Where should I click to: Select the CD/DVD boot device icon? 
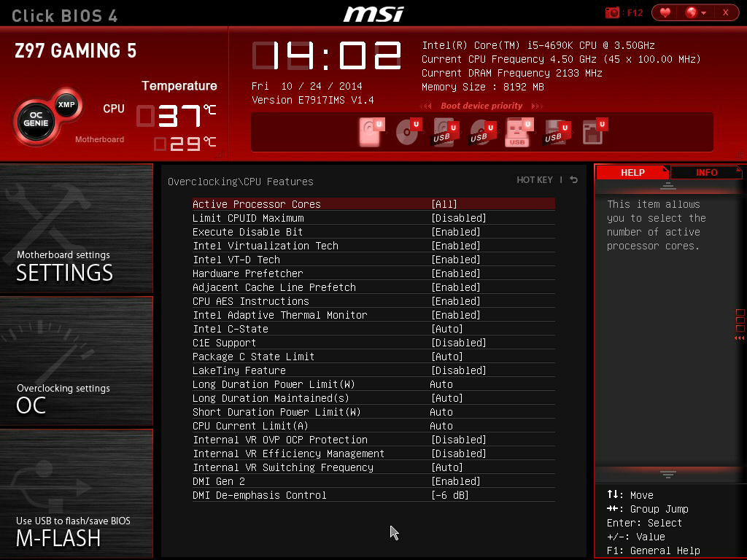(409, 132)
